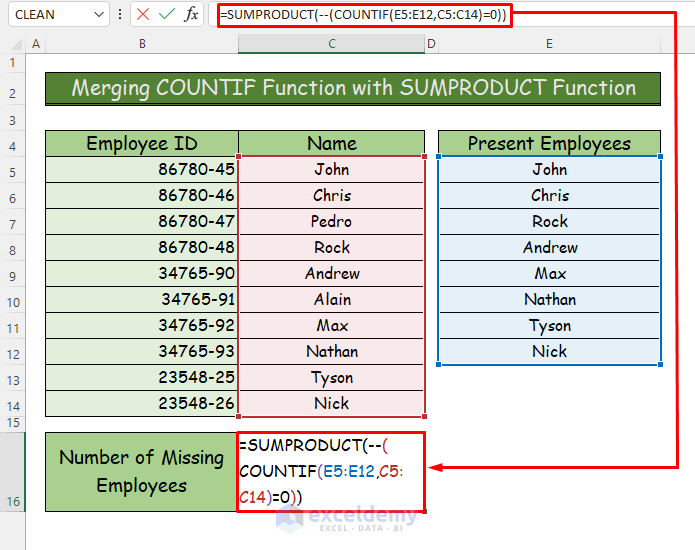695x550 pixels.
Task: Select 'Pedro' in the Name column
Action: [x=332, y=221]
